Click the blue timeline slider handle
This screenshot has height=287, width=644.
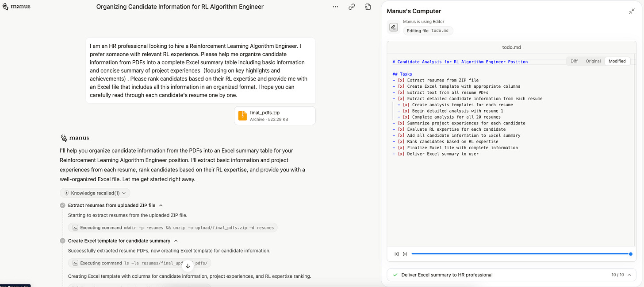coord(630,254)
